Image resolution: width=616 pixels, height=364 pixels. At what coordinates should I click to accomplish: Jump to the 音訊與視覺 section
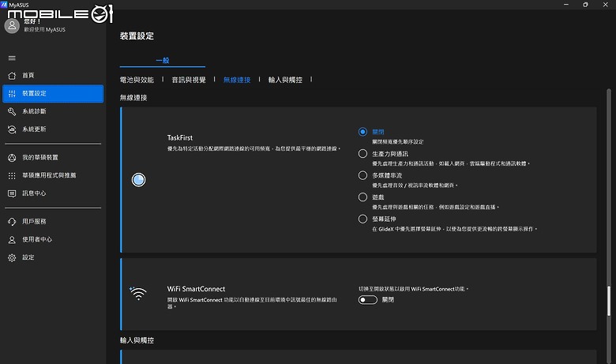tap(189, 80)
